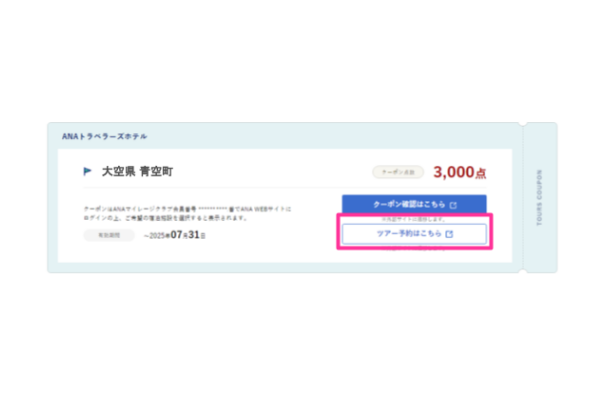Viewport: 612px width, 404px height.
Task: Click the red 3,000点 points value
Action: (x=460, y=172)
